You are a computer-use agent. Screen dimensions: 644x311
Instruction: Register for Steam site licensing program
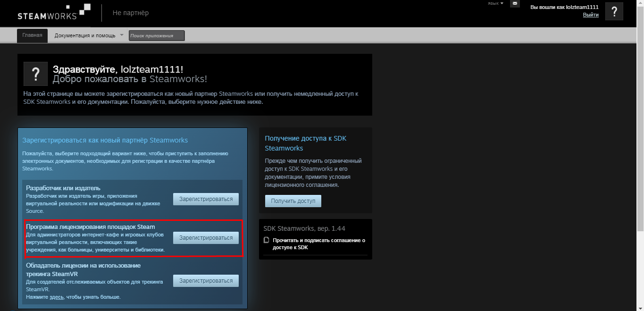[206, 238]
